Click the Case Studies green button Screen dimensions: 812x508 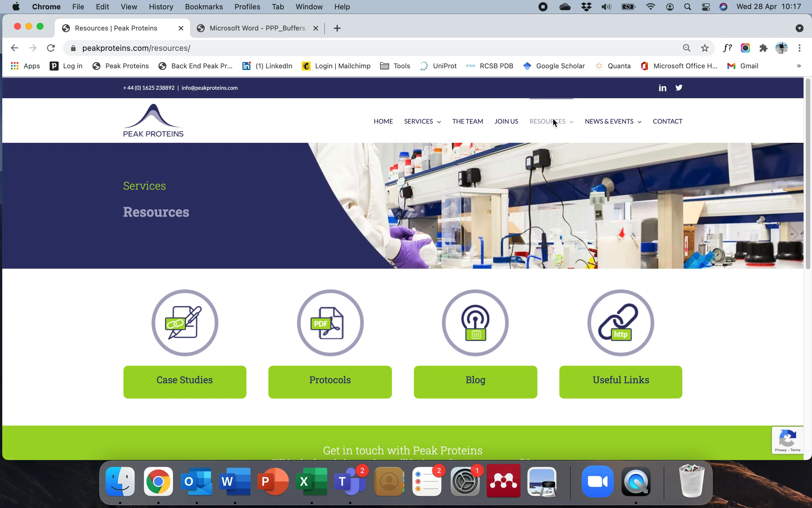185,382
